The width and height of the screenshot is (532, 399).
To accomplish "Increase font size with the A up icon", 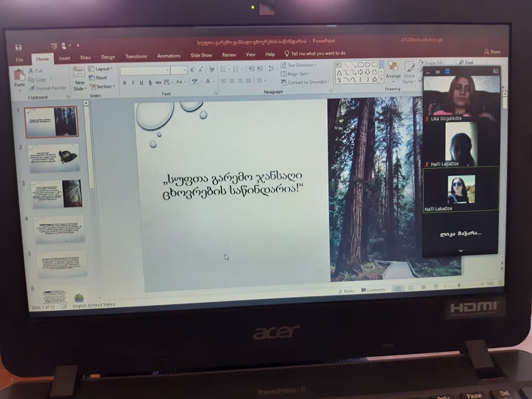I will 192,70.
